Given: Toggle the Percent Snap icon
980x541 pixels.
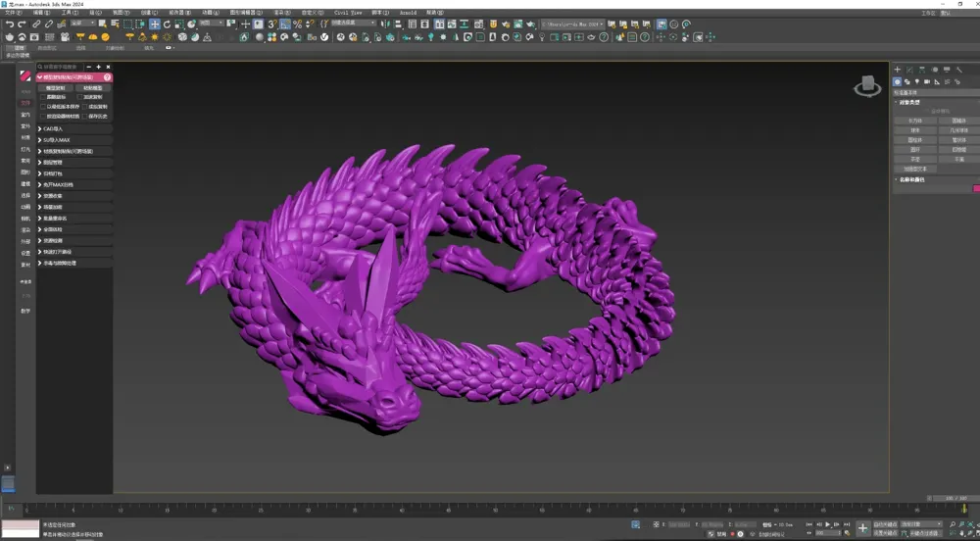Looking at the screenshot, I should (x=298, y=24).
